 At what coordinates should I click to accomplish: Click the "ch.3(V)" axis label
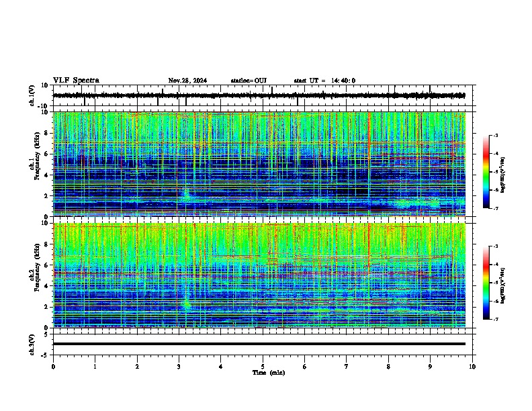coord(32,345)
